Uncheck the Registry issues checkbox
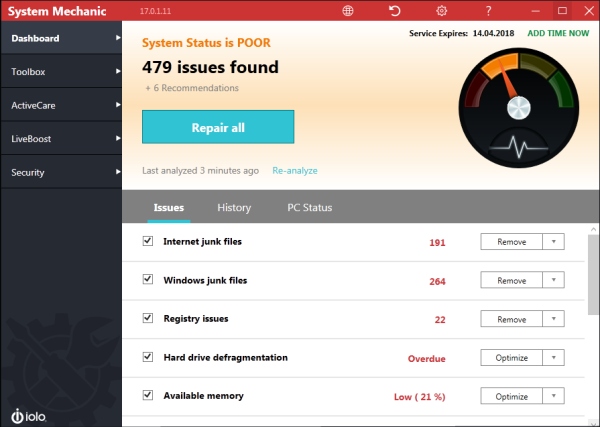The height and width of the screenshot is (427, 600). click(148, 319)
